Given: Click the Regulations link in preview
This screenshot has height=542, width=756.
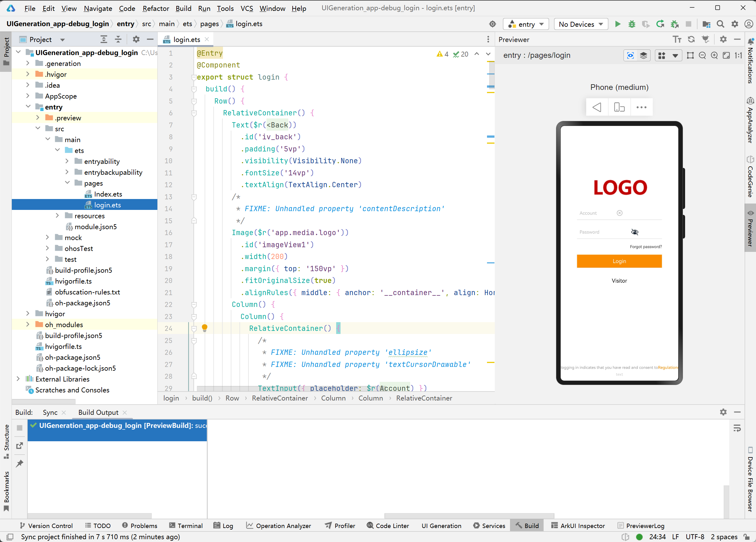Looking at the screenshot, I should click(x=668, y=367).
